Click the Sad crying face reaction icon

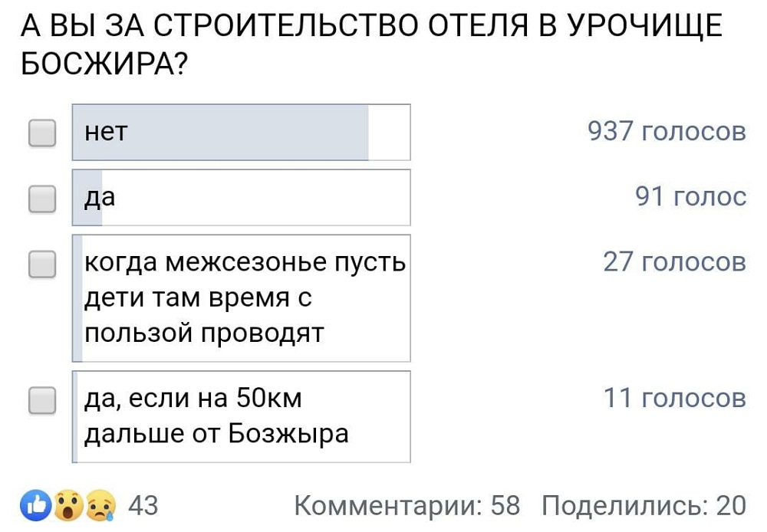point(98,506)
